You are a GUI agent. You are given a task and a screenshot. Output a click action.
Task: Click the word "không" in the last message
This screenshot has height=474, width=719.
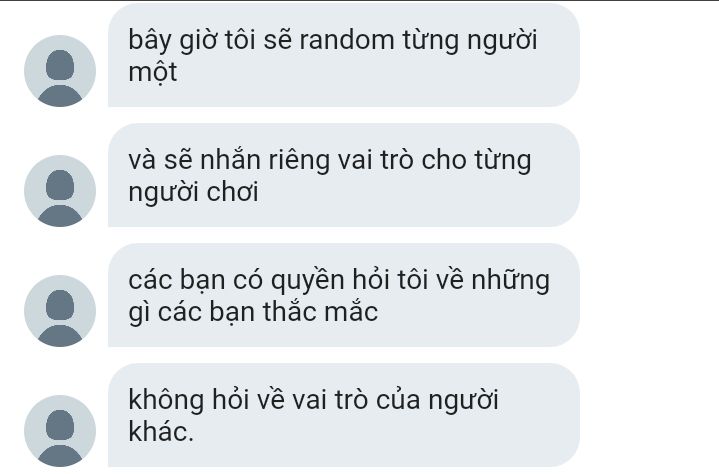pos(166,401)
